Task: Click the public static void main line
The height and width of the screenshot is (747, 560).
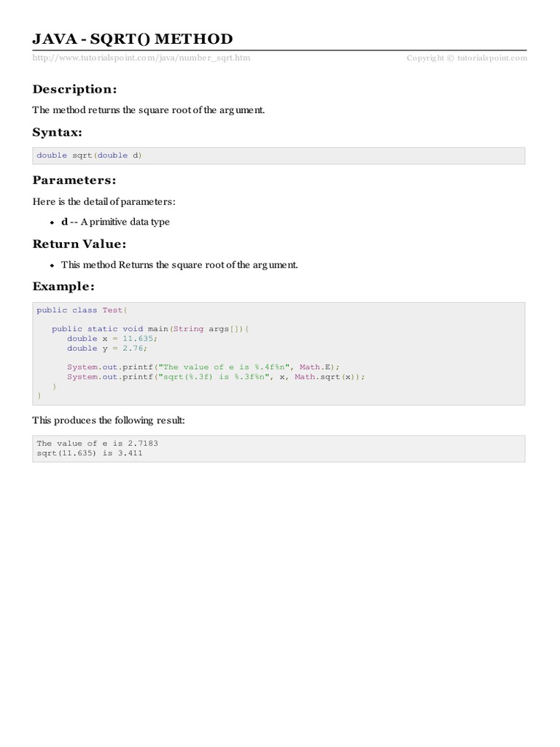Action: pos(150,329)
